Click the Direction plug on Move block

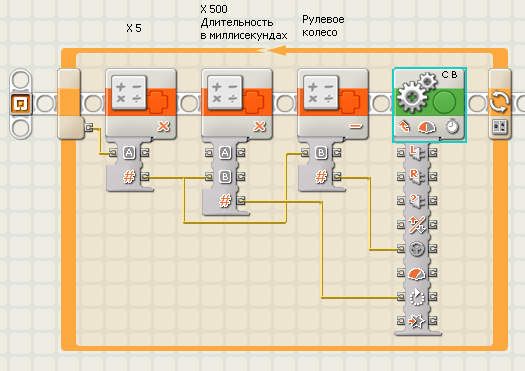click(401, 224)
